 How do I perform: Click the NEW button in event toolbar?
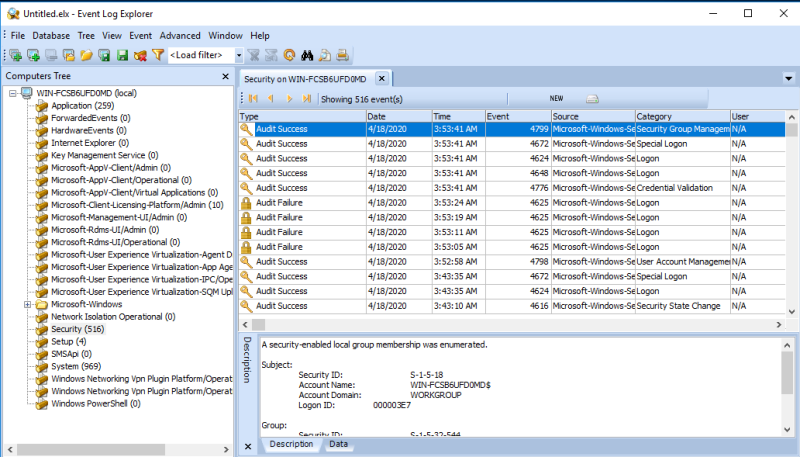tap(557, 98)
